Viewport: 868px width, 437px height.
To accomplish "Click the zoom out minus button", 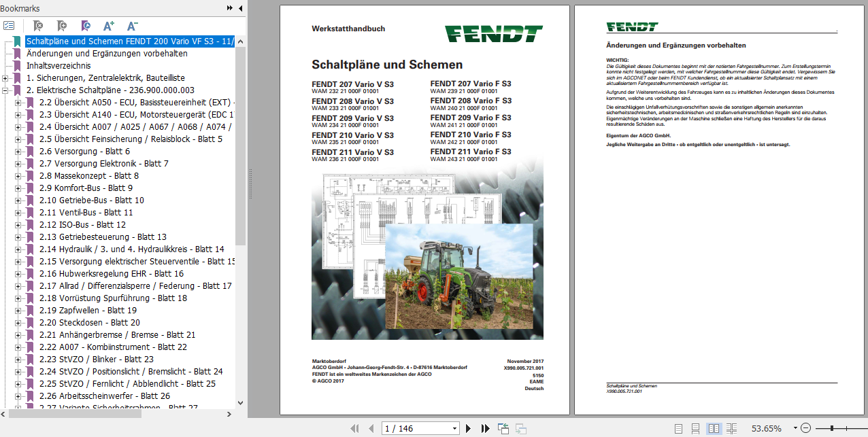I will coord(806,428).
